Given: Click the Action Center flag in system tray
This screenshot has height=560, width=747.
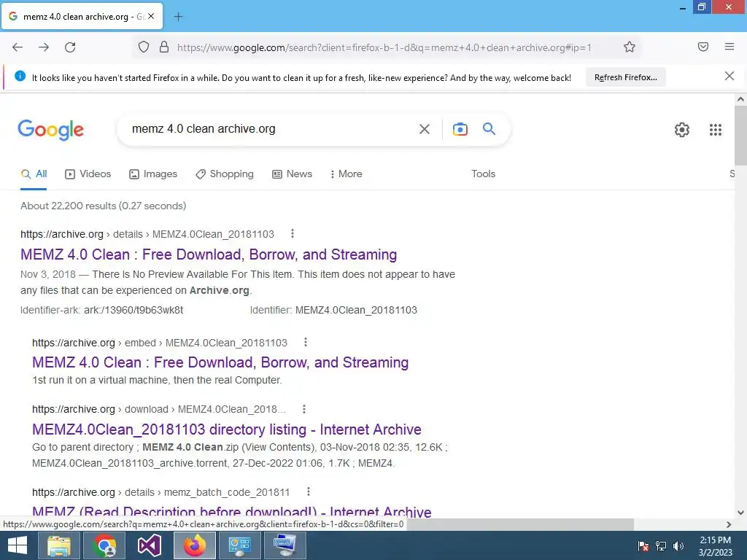Looking at the screenshot, I should click(643, 546).
